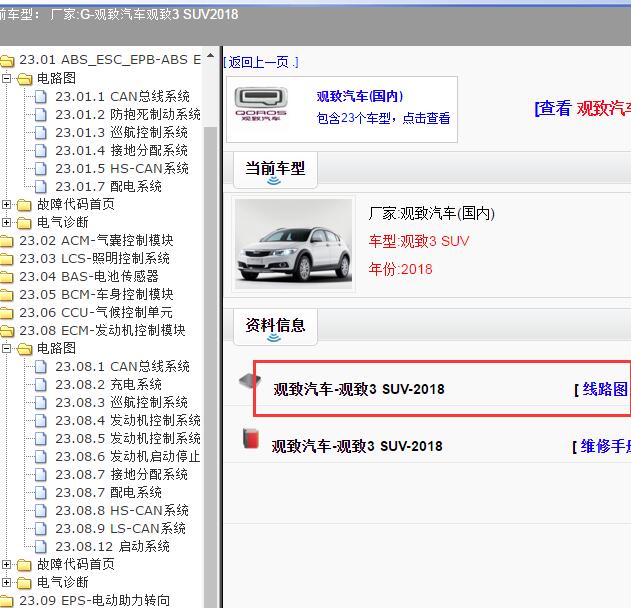The image size is (631, 608).
Task: Select 23.03 LCS-照明控制系统 node
Action: [x=94, y=259]
